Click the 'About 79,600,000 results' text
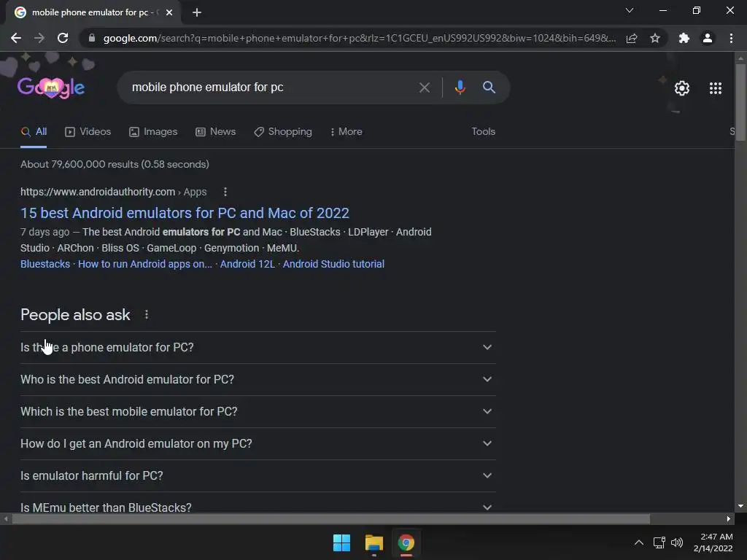 [115, 164]
